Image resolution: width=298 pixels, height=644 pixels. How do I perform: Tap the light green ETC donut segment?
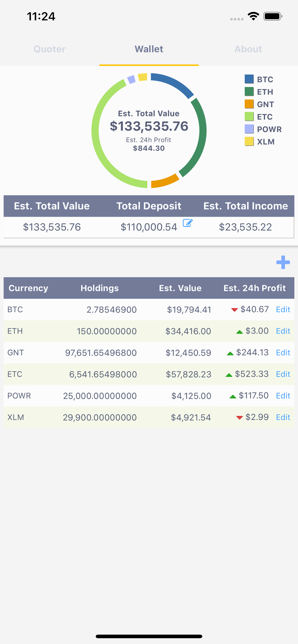point(100,151)
